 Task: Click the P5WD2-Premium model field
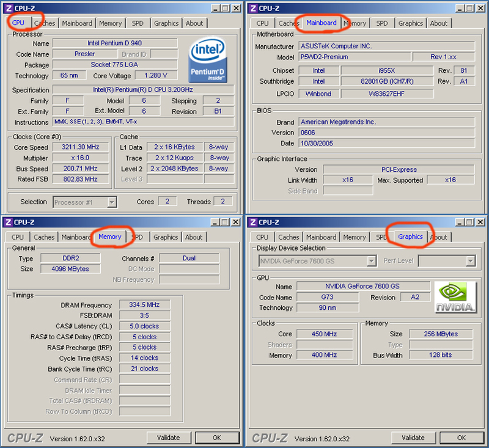tap(355, 57)
